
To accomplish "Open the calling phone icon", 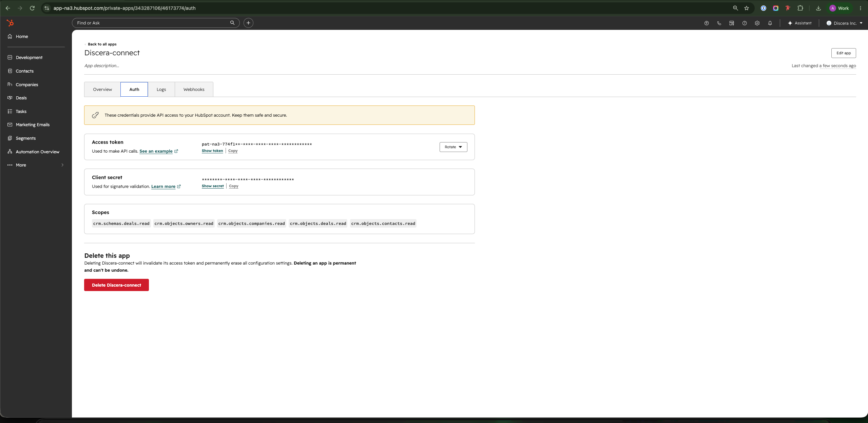I will 719,23.
